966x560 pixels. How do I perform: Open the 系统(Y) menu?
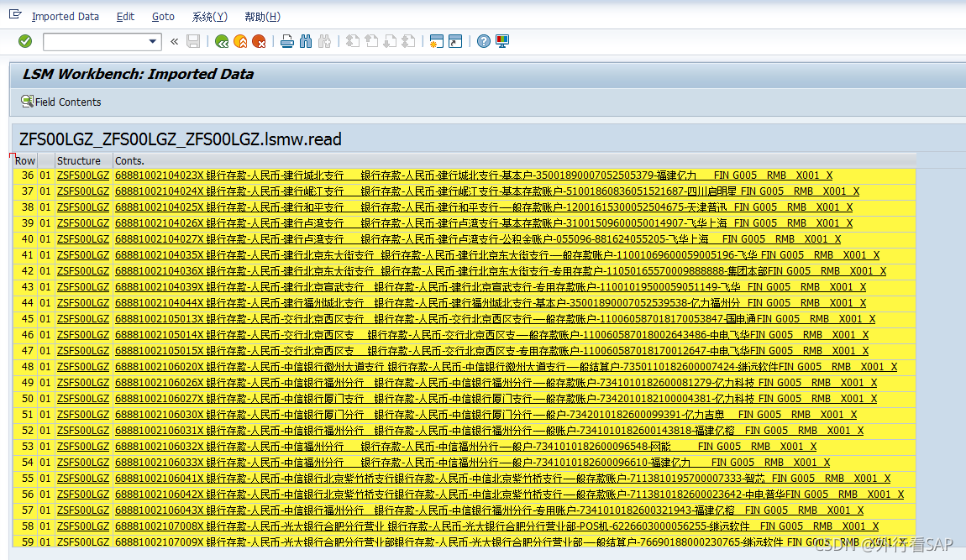(209, 17)
